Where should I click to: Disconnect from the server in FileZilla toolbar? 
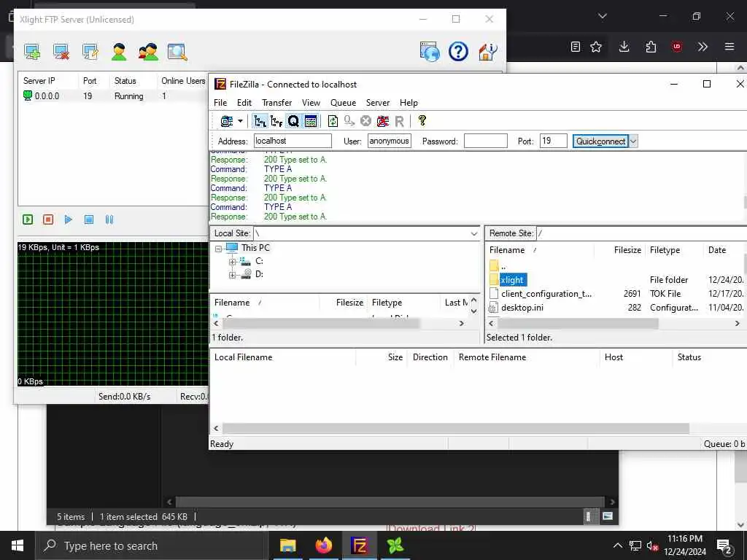click(x=383, y=121)
